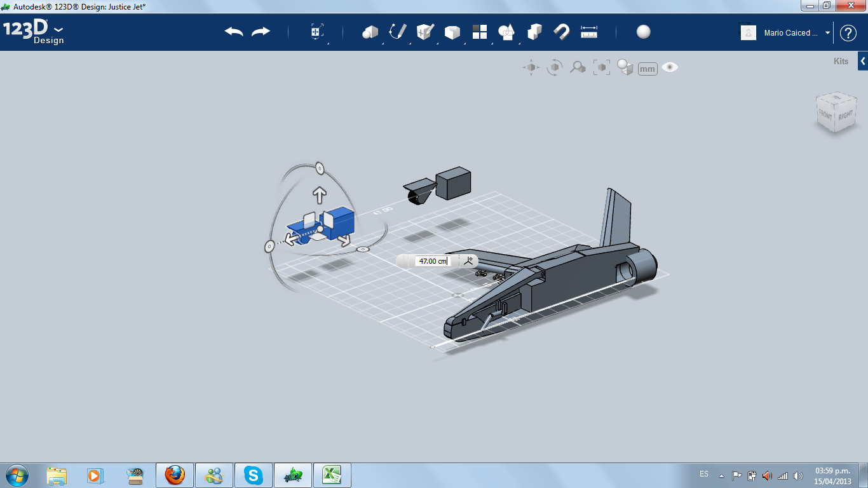Activate the Zoom magnifier tool

coord(578,67)
